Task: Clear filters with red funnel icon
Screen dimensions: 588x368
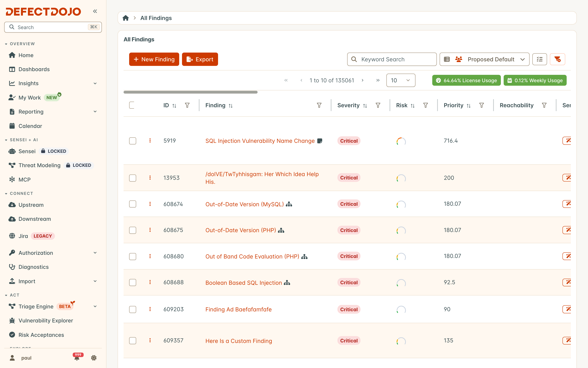Action: coord(557,59)
